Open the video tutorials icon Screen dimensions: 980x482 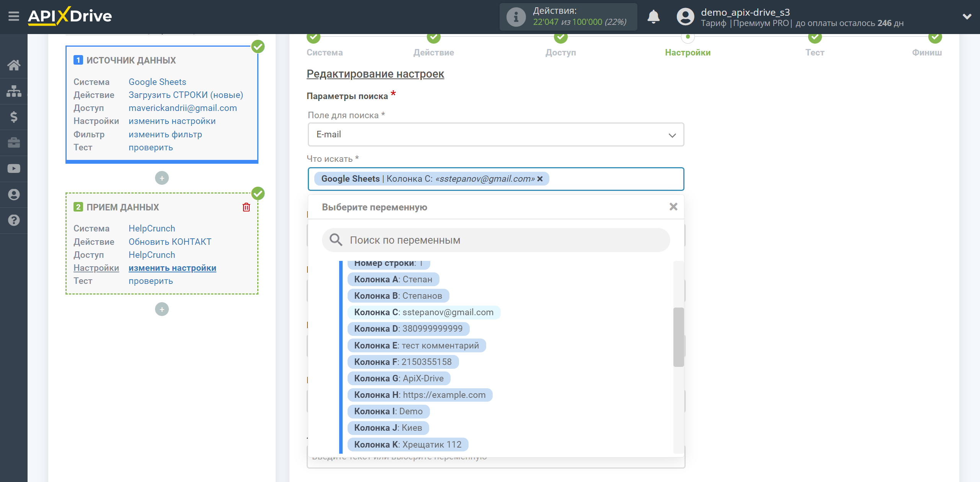tap(14, 169)
